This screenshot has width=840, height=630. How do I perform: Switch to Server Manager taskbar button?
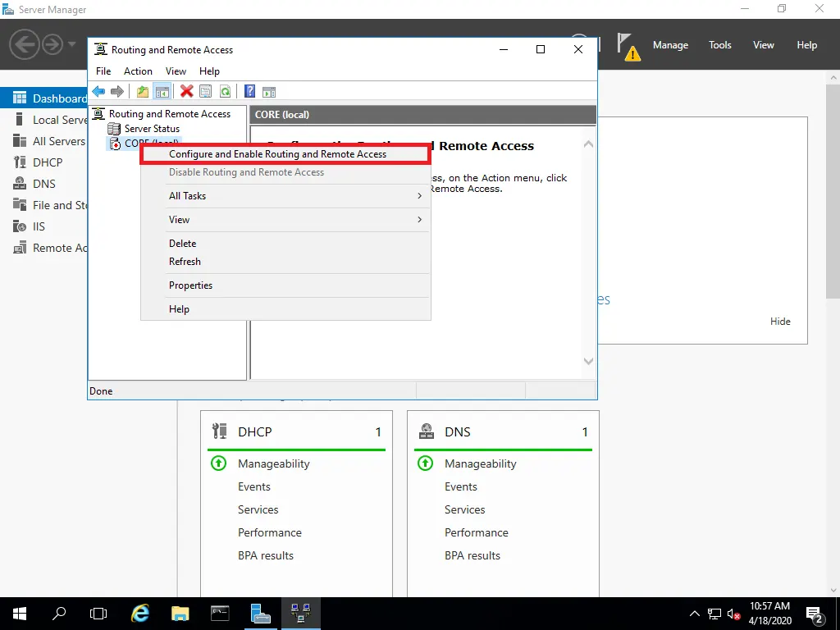point(260,614)
